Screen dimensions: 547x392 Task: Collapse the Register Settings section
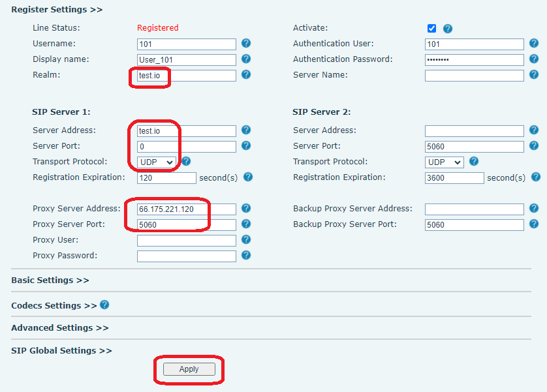click(x=57, y=10)
